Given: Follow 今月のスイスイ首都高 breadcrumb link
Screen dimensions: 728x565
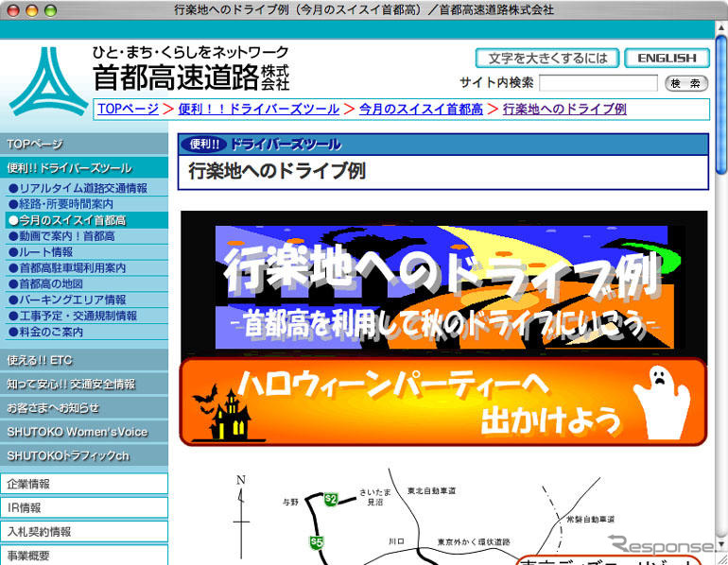Looking at the screenshot, I should click(421, 109).
